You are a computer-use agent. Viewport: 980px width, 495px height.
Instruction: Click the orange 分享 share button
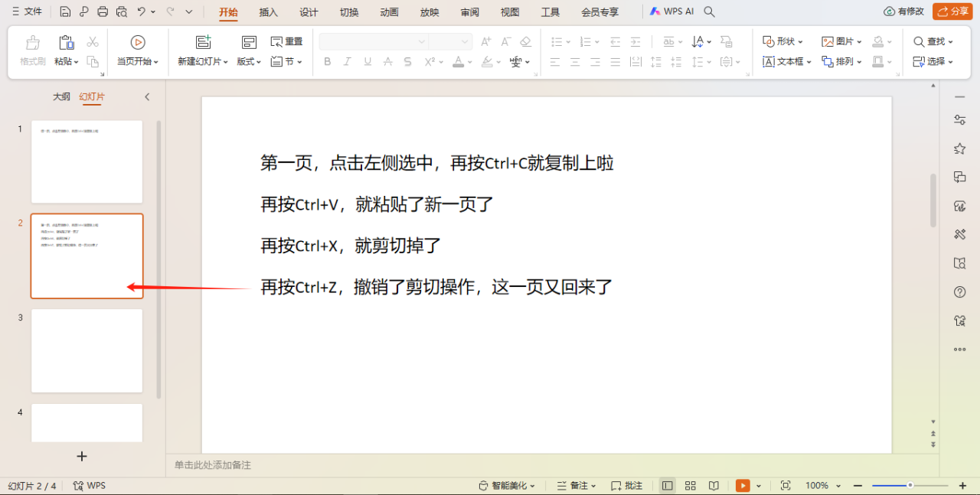pos(952,11)
